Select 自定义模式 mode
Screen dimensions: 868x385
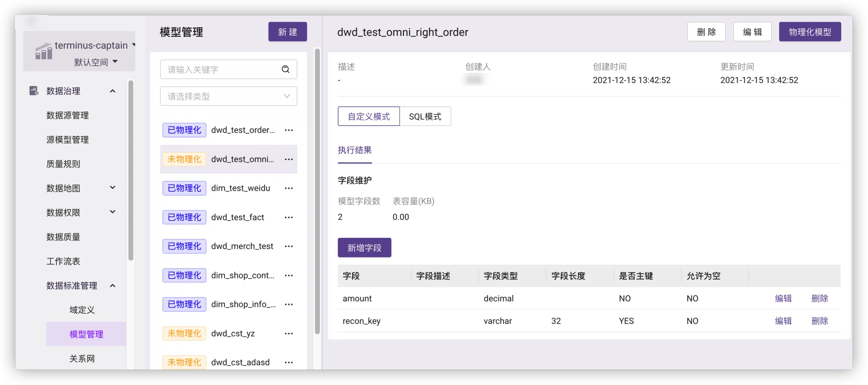pyautogui.click(x=368, y=116)
